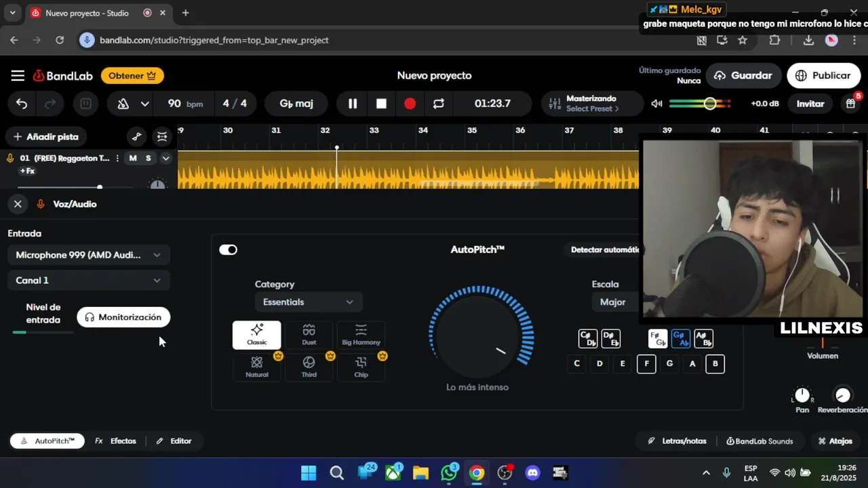Open Reggaeton track options three dots
This screenshot has width=868, height=488.
(x=117, y=158)
